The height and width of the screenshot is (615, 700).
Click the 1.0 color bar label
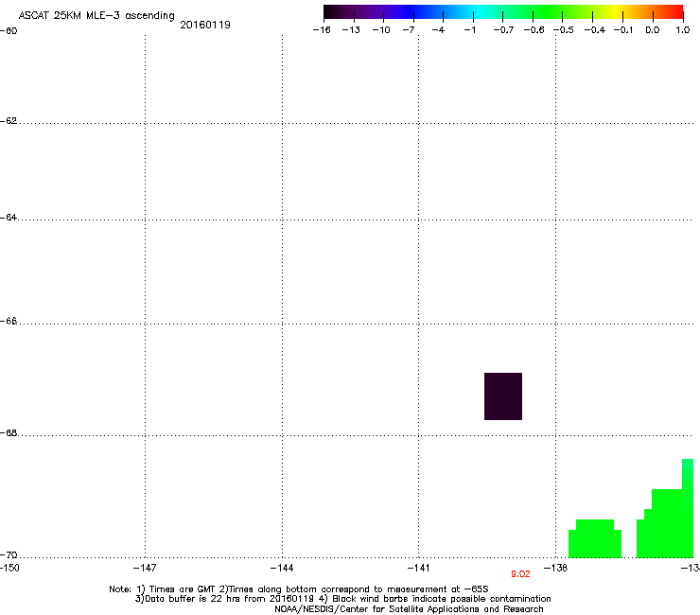click(683, 30)
